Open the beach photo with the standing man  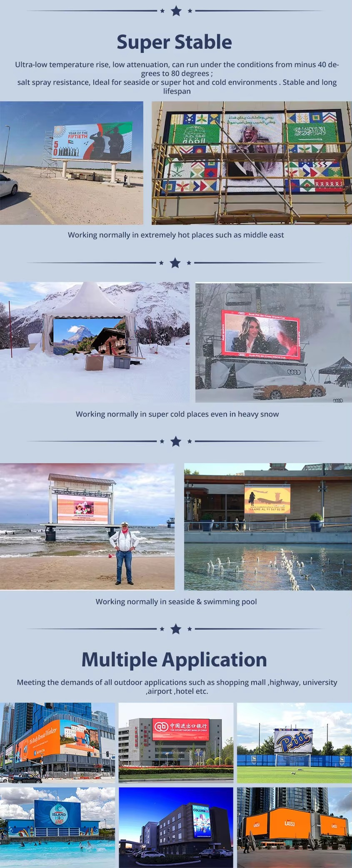coord(87,526)
